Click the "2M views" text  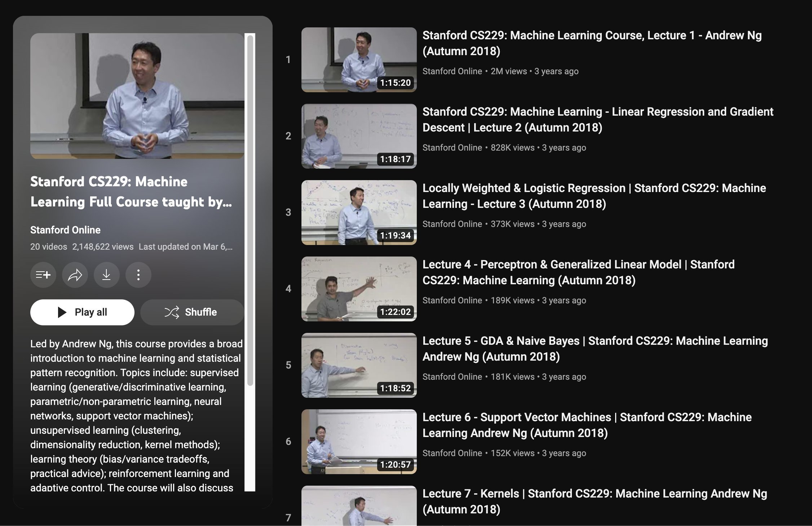click(x=509, y=71)
